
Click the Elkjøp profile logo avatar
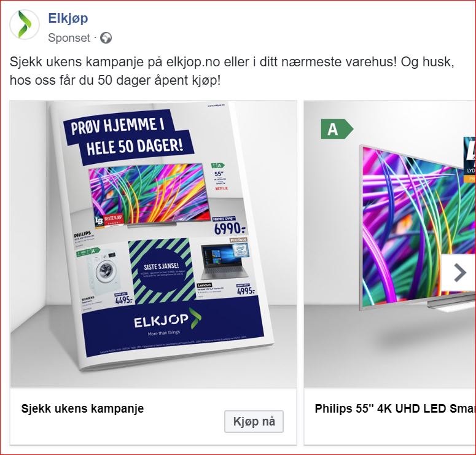tap(25, 25)
